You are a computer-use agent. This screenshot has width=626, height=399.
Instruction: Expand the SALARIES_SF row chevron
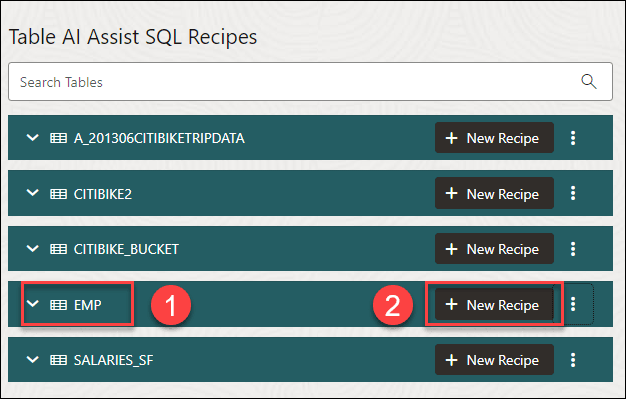pyautogui.click(x=32, y=359)
